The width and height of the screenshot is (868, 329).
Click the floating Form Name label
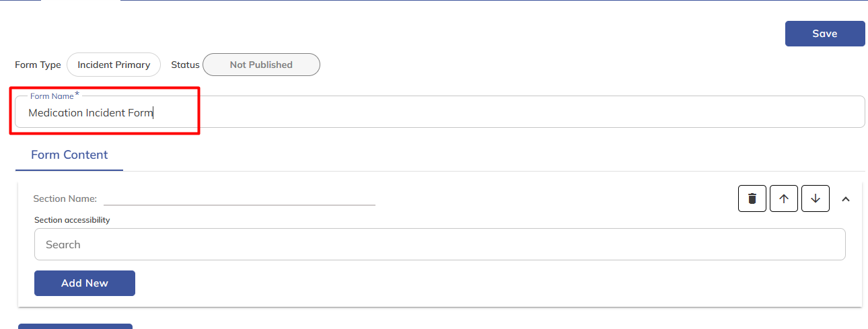tap(52, 96)
